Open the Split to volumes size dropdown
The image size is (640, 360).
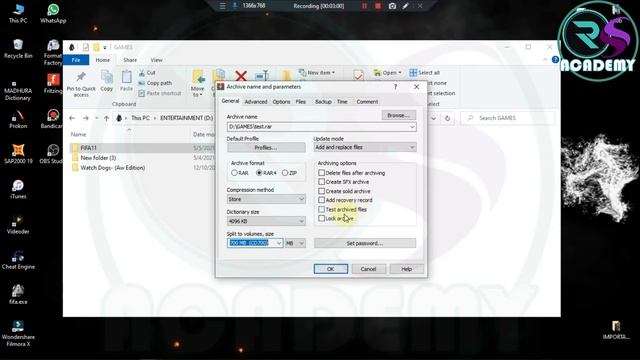[x=279, y=243]
